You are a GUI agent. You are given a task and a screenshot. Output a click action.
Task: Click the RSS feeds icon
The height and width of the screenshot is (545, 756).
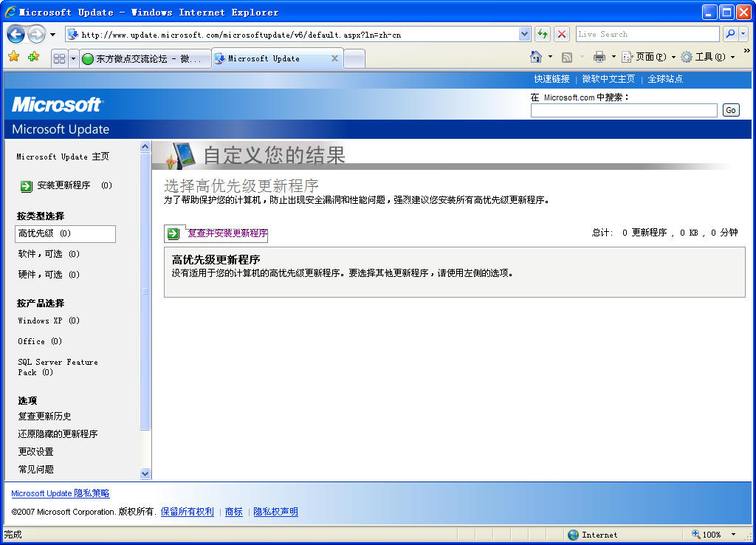tap(567, 58)
